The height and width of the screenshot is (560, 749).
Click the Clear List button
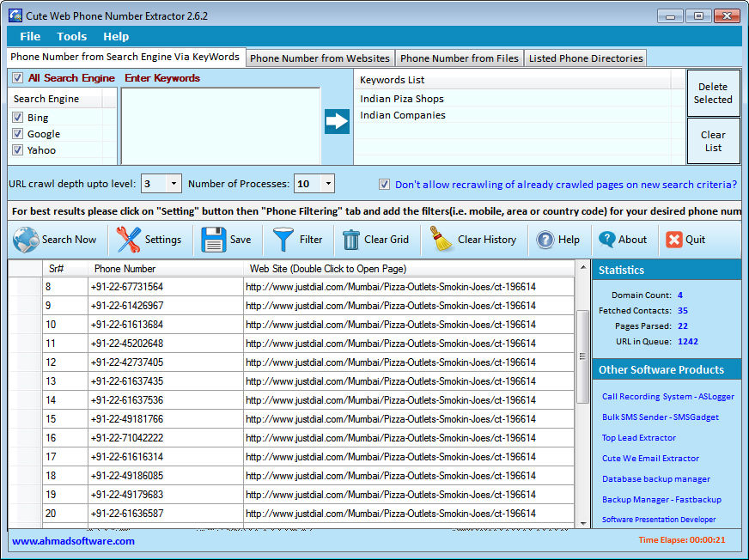713,141
